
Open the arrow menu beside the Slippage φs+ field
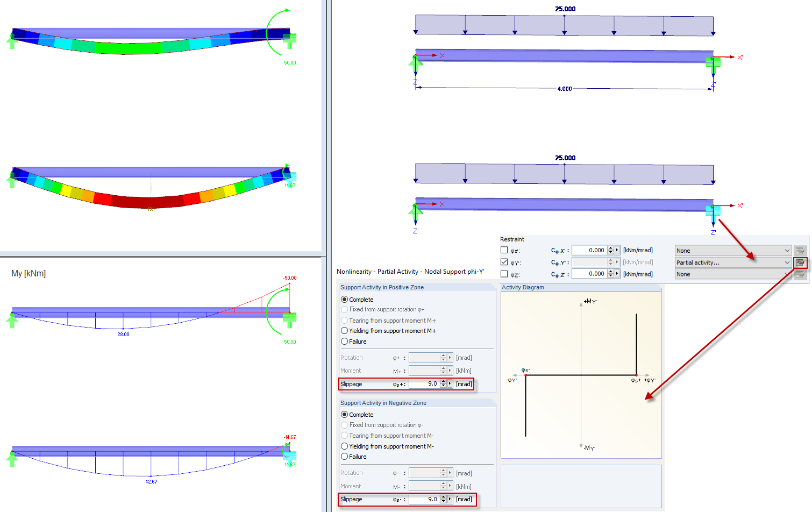[x=450, y=384]
